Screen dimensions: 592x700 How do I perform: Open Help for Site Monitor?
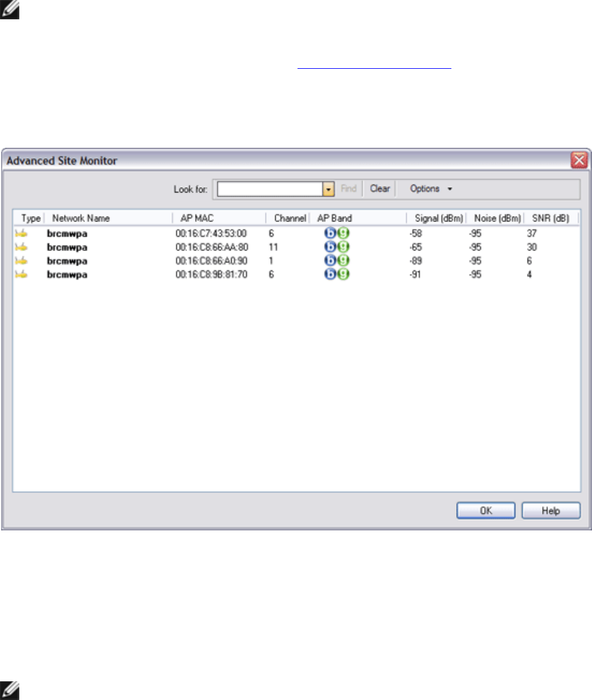tap(551, 511)
